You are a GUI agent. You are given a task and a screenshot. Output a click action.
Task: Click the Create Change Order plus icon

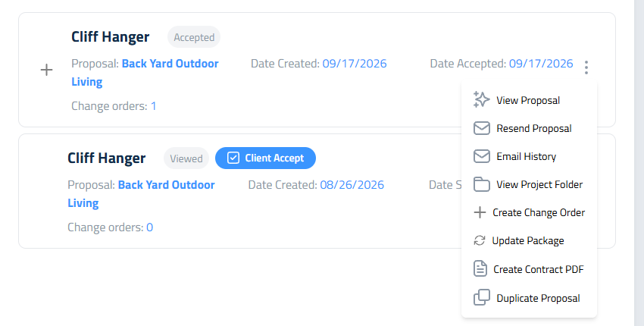tap(480, 212)
